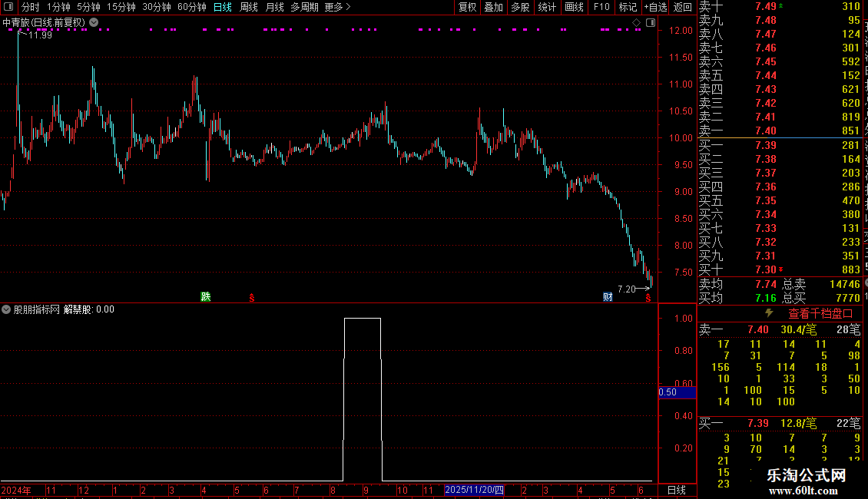Click the red S marker next to 跌
868x499 pixels.
pyautogui.click(x=252, y=298)
